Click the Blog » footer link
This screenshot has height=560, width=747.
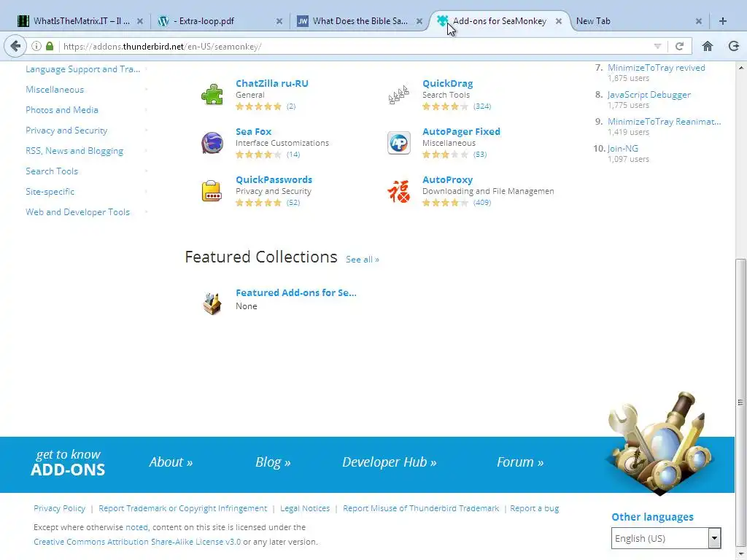273,462
